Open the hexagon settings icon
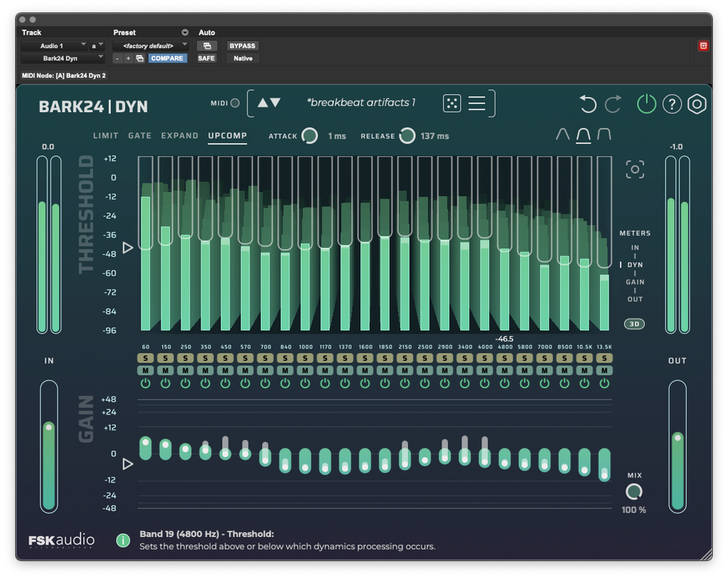728x579 pixels. pos(697,105)
